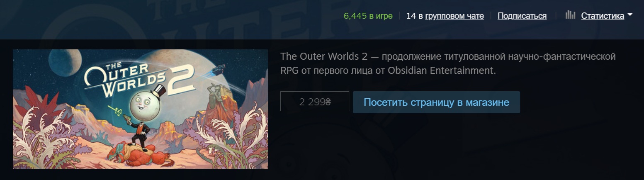Click the 2 299₴ price box
Viewport: 644px width, 180px height.
click(314, 102)
